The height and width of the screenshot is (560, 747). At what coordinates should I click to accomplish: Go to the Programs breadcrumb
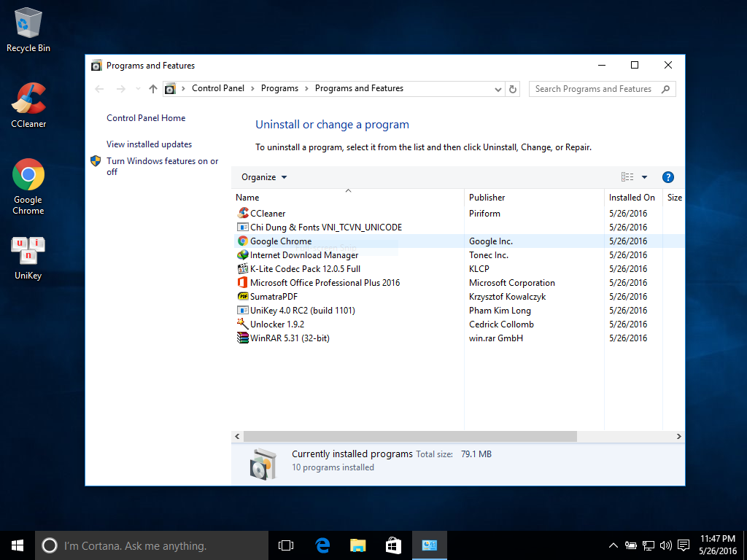pos(279,88)
